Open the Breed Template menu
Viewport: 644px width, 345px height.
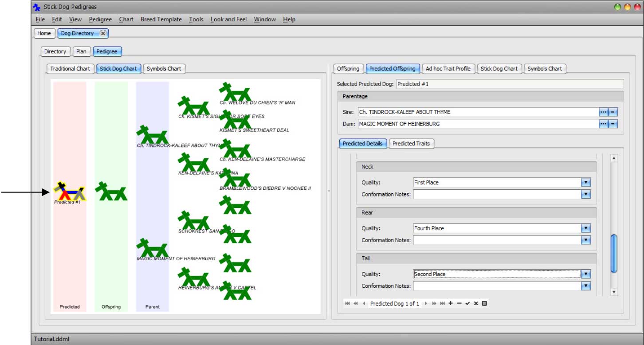(161, 20)
